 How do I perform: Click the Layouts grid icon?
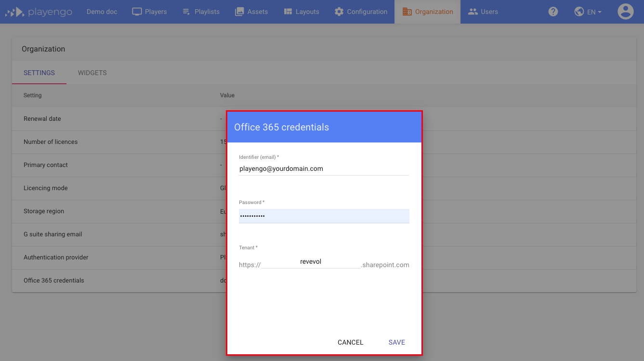(288, 12)
